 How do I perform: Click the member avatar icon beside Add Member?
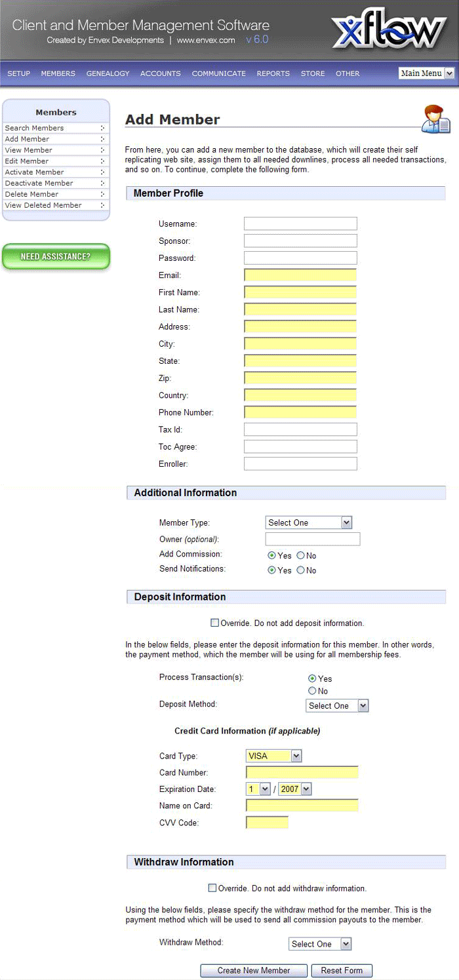pyautogui.click(x=435, y=118)
